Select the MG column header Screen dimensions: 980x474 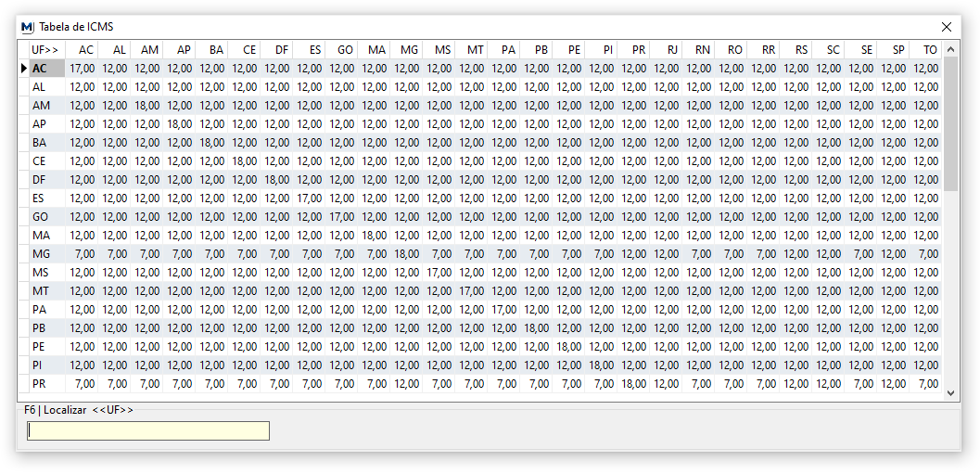tap(408, 49)
